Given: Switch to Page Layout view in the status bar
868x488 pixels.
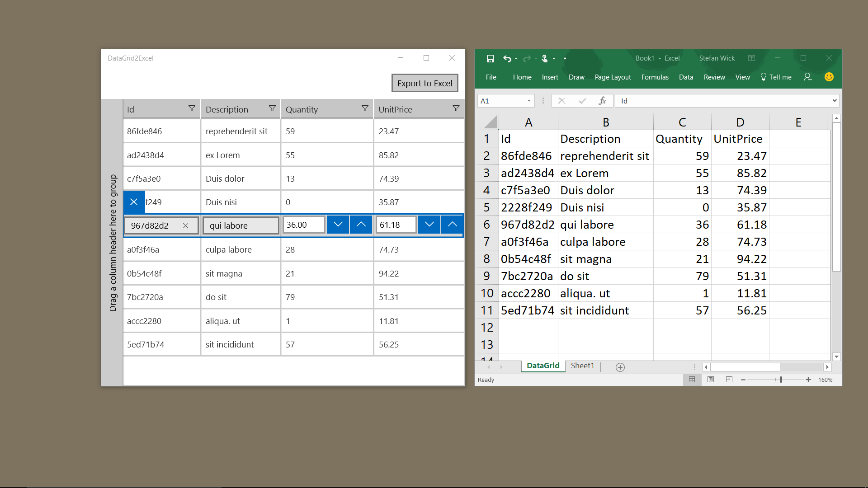Looking at the screenshot, I should tap(710, 380).
